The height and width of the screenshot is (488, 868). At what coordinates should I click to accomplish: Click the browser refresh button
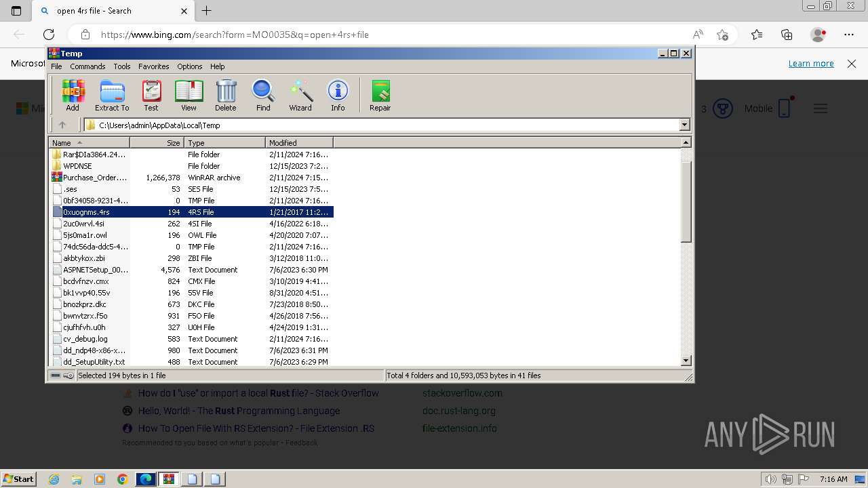49,35
